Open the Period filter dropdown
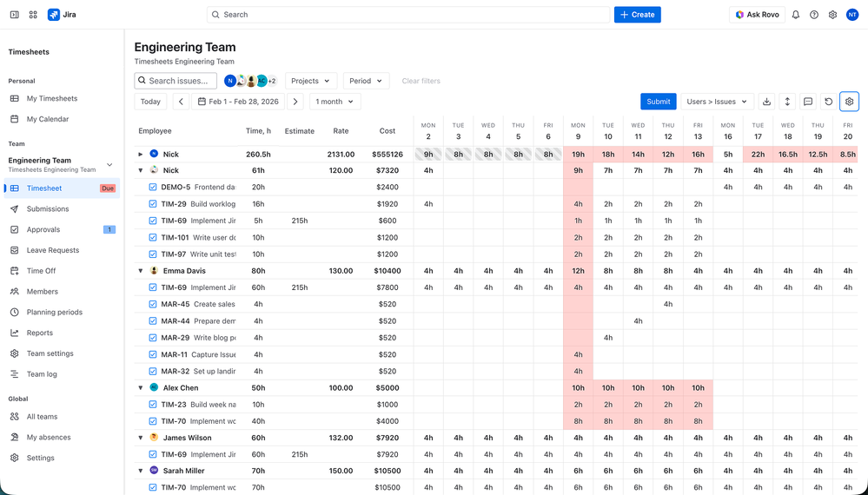The height and width of the screenshot is (495, 868). (366, 81)
